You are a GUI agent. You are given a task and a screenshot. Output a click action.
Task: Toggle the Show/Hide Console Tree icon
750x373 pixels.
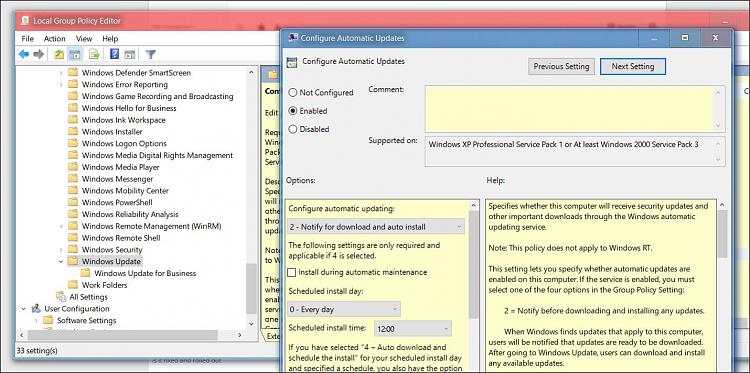tap(74, 55)
